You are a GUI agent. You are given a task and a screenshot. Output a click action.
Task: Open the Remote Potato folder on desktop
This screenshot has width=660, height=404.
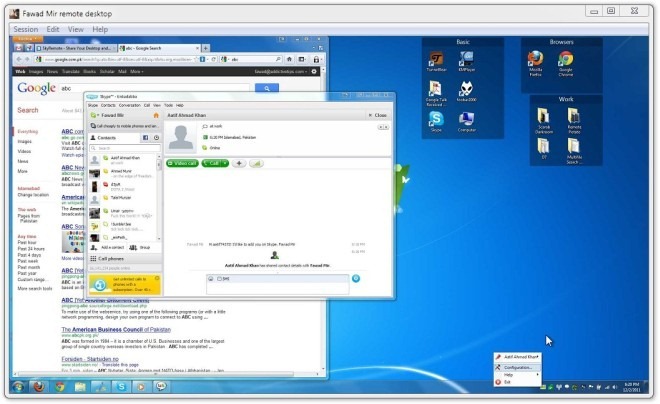574,121
